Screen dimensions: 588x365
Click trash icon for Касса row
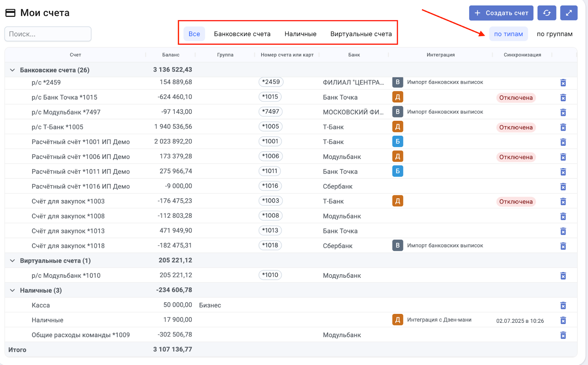pyautogui.click(x=563, y=306)
